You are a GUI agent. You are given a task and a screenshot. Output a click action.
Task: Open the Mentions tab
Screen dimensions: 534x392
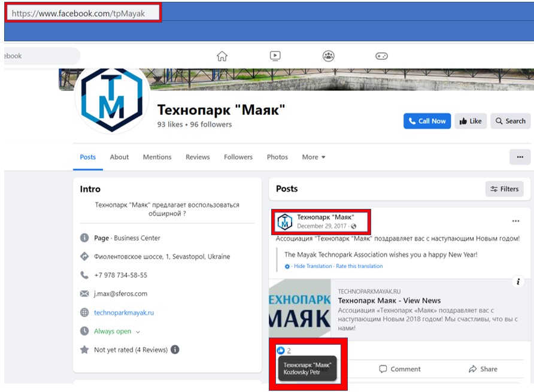tap(157, 157)
